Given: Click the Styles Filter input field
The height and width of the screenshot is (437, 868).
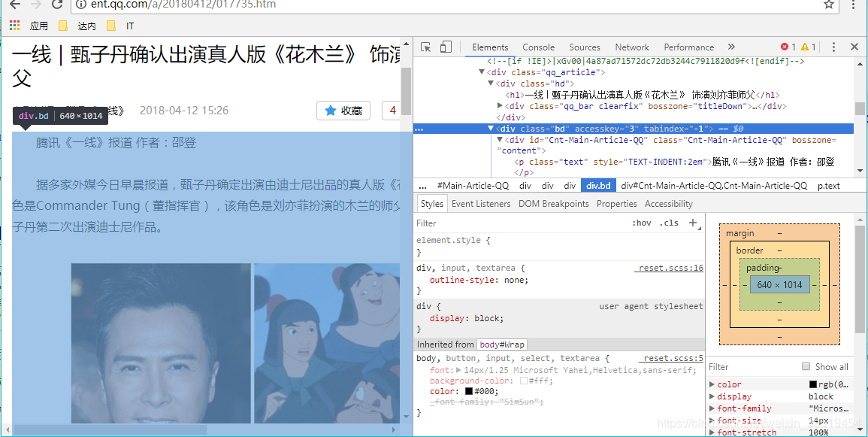Looking at the screenshot, I should click(x=520, y=223).
